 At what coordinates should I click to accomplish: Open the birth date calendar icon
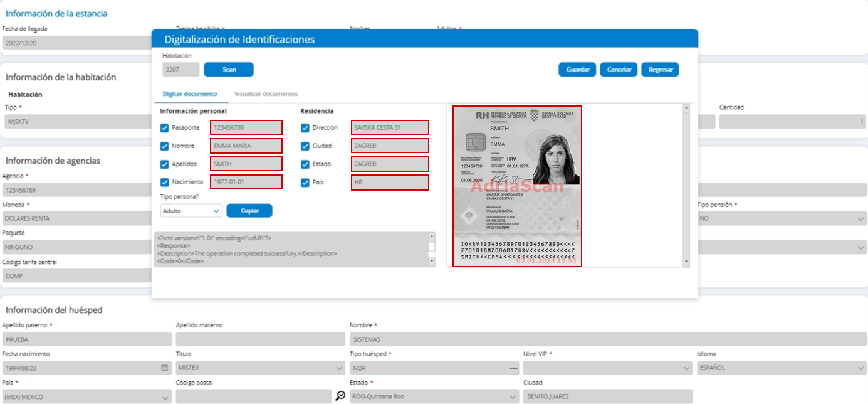point(164,368)
